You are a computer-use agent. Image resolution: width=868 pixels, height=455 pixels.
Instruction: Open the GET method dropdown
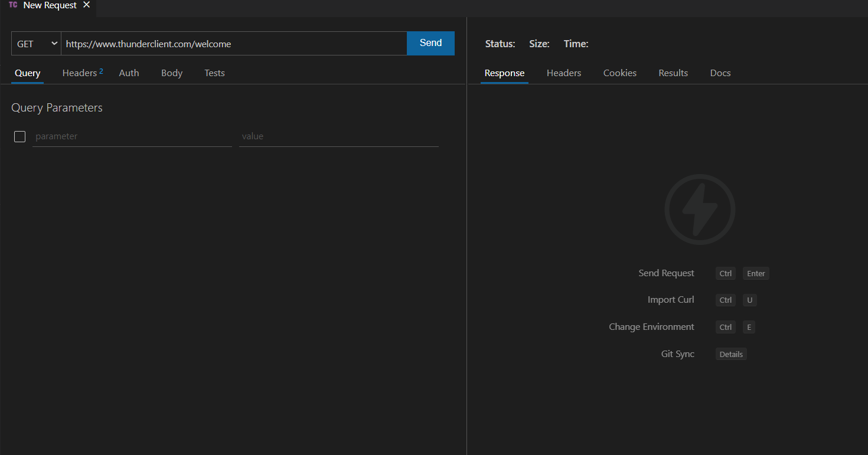pos(36,44)
